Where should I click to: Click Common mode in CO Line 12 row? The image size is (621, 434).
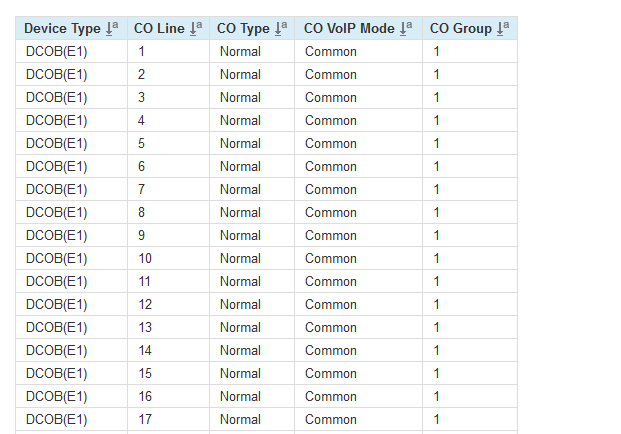330,304
